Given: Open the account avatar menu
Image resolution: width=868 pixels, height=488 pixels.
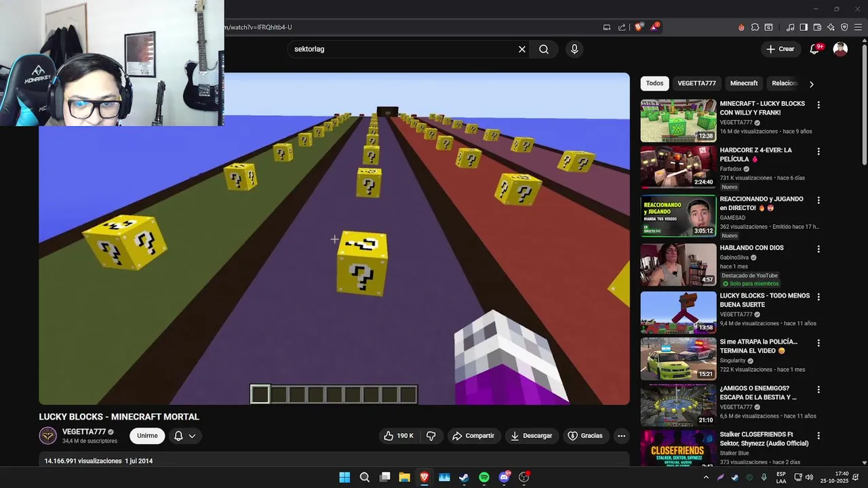Looking at the screenshot, I should 840,49.
